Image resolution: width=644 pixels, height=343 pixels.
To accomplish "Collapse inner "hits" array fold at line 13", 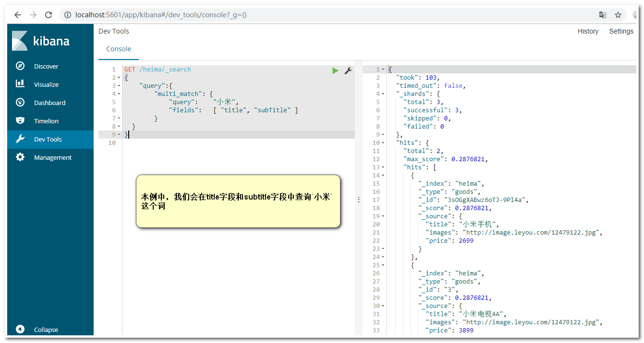I will coord(383,167).
